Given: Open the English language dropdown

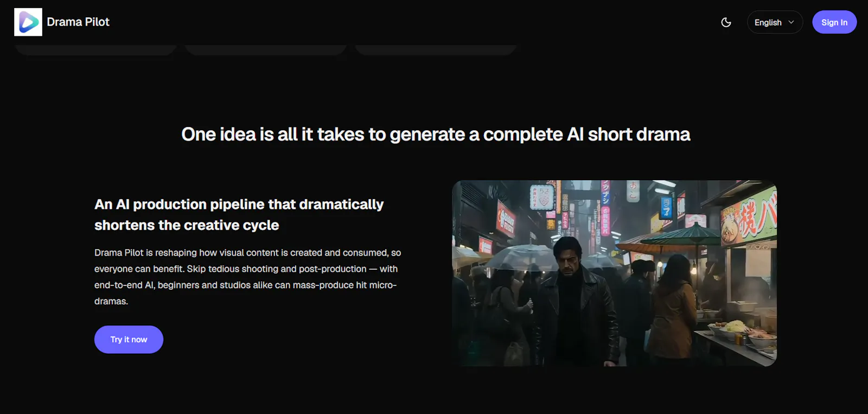Looking at the screenshot, I should 775,22.
